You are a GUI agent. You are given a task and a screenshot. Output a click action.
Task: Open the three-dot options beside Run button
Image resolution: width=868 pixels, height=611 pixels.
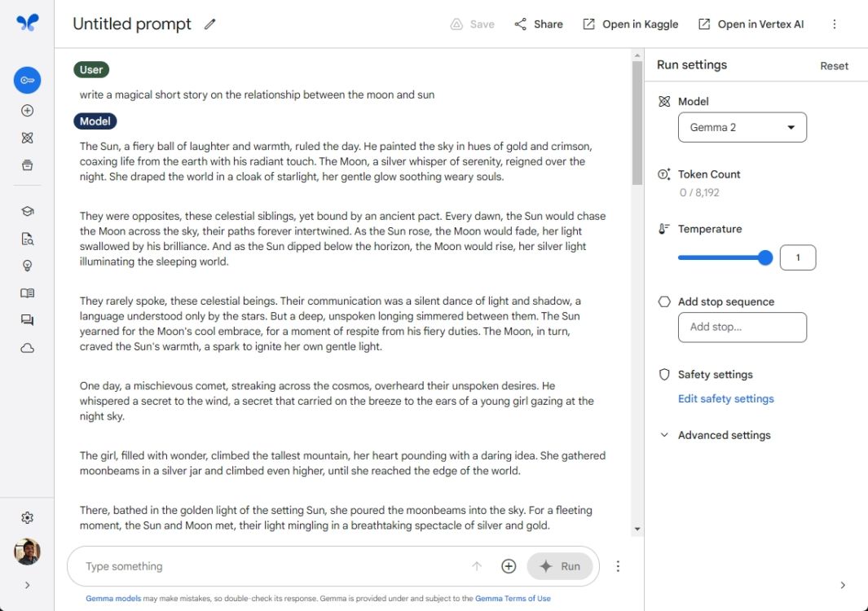click(x=618, y=566)
